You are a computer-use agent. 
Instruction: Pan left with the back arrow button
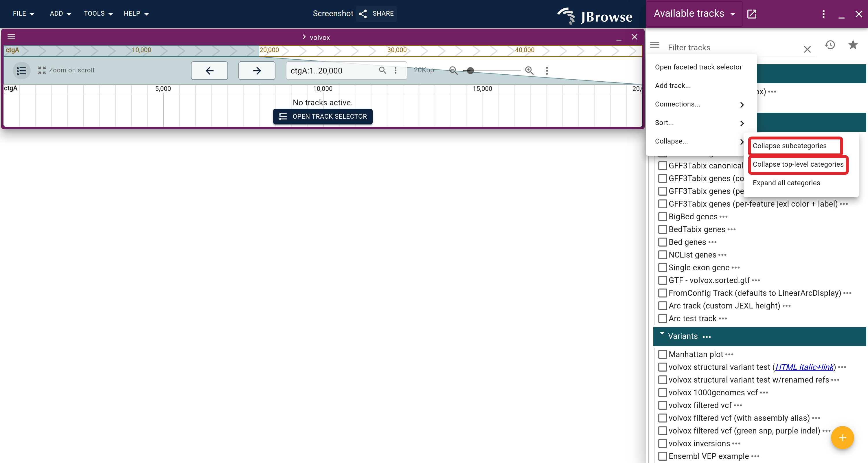click(x=209, y=71)
